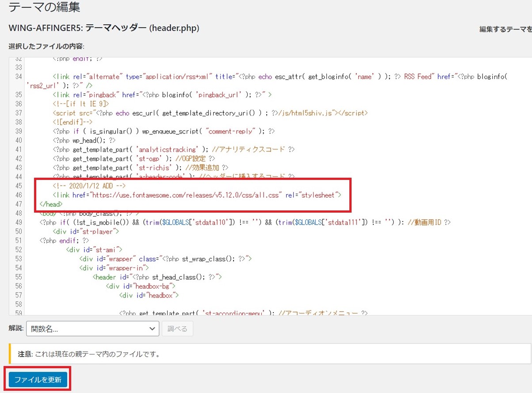Click the ファイルを更新 button

(38, 380)
